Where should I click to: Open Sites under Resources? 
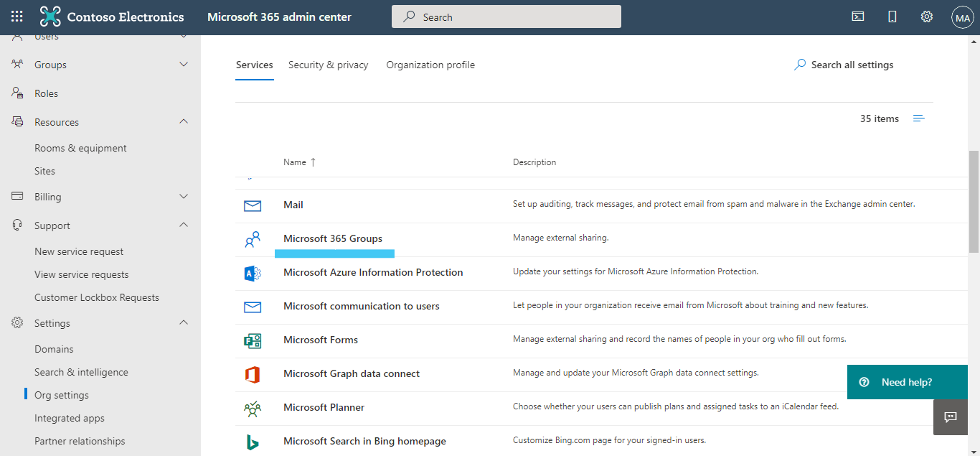(x=44, y=171)
